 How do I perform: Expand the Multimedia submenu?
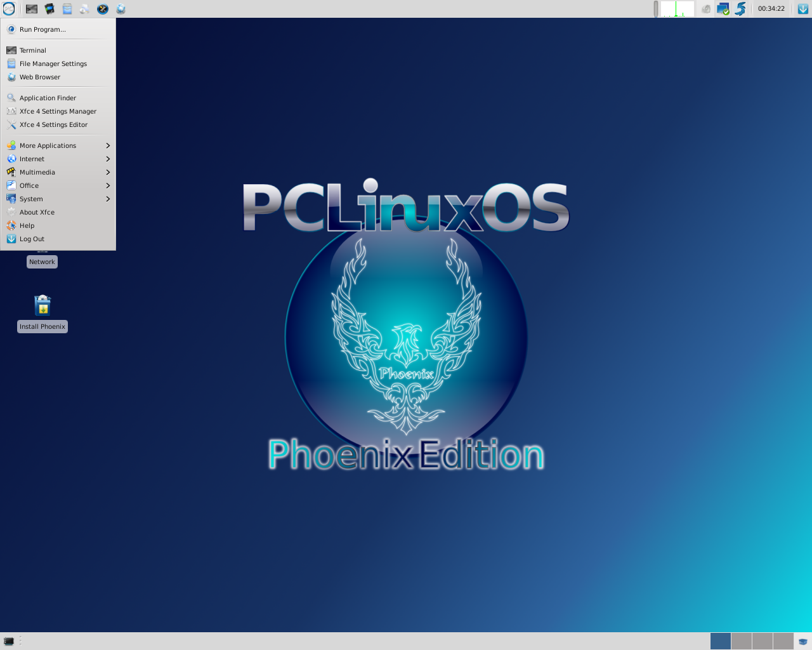point(58,172)
